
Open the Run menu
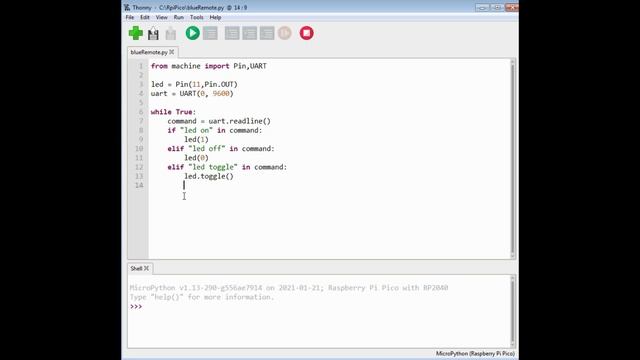(x=179, y=18)
